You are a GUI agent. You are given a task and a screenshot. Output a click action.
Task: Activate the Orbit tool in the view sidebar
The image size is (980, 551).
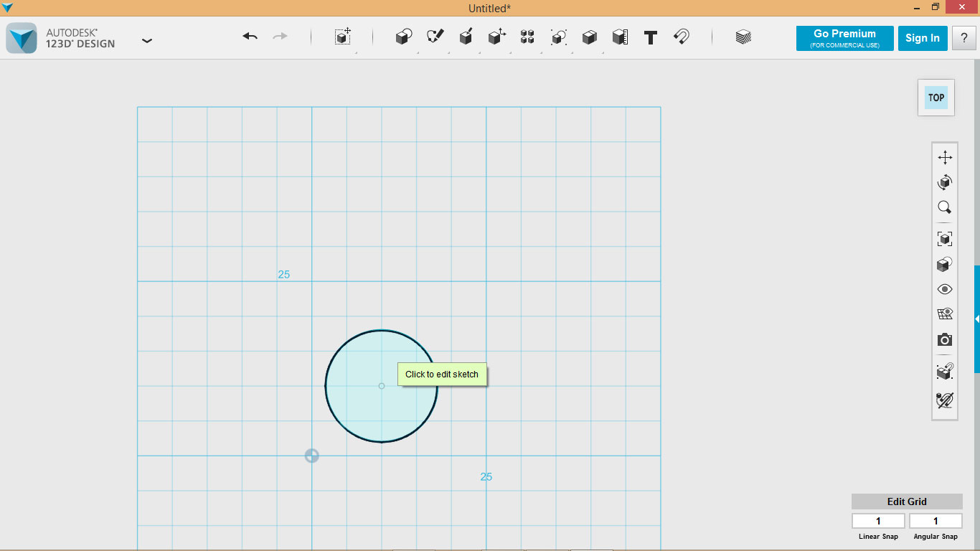pos(945,182)
